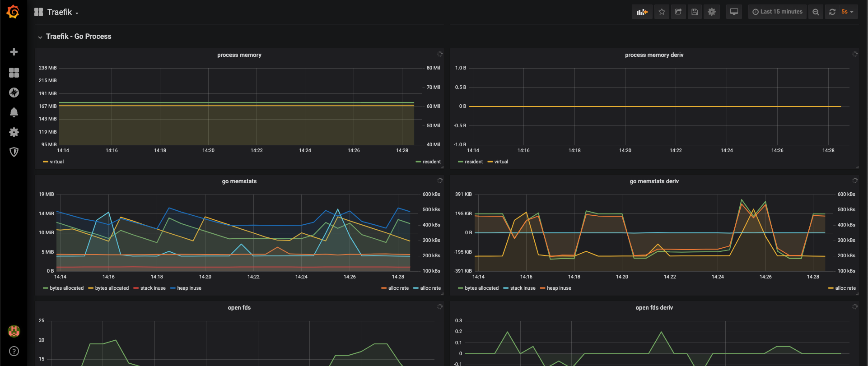The height and width of the screenshot is (366, 868).
Task: Star this dashboard as favorite
Action: pyautogui.click(x=662, y=12)
